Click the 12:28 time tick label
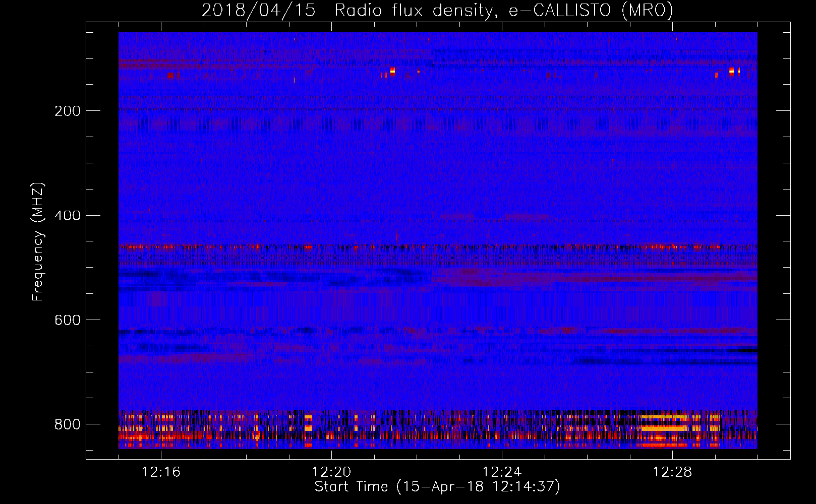Screen dimensions: 816x504 (672, 472)
